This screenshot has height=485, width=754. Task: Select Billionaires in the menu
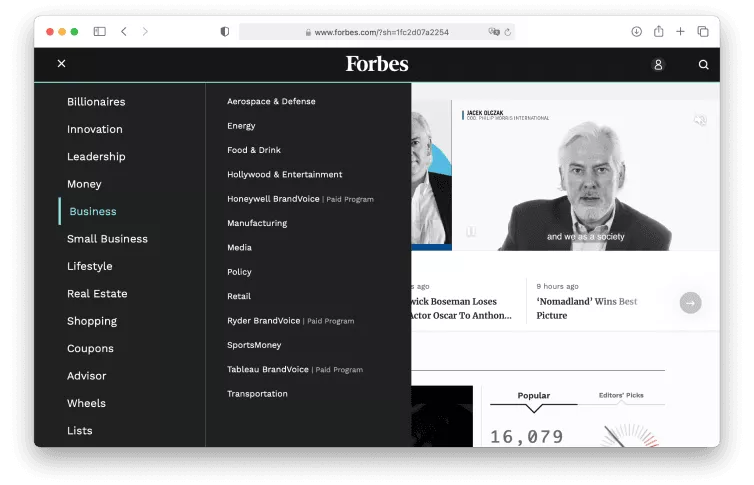96,102
